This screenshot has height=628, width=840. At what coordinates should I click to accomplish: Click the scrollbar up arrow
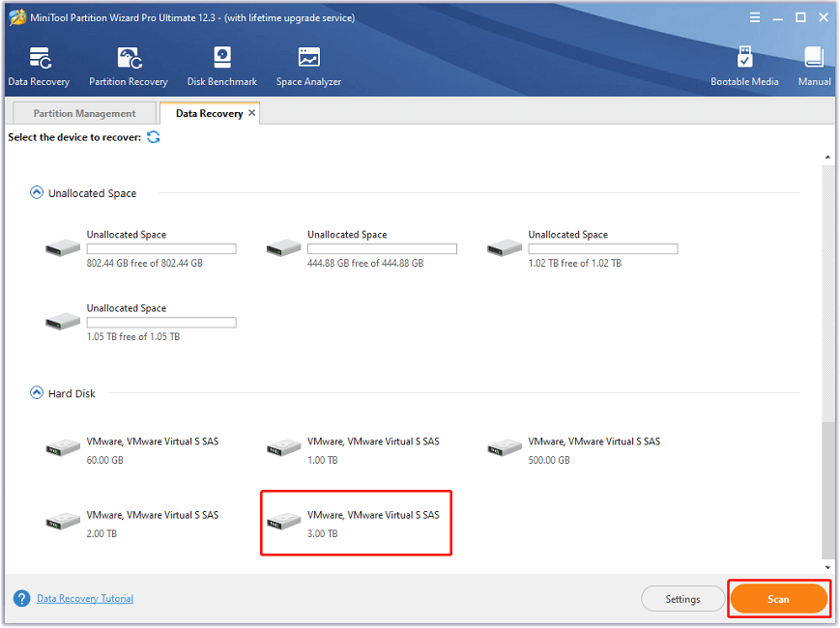coord(827,157)
